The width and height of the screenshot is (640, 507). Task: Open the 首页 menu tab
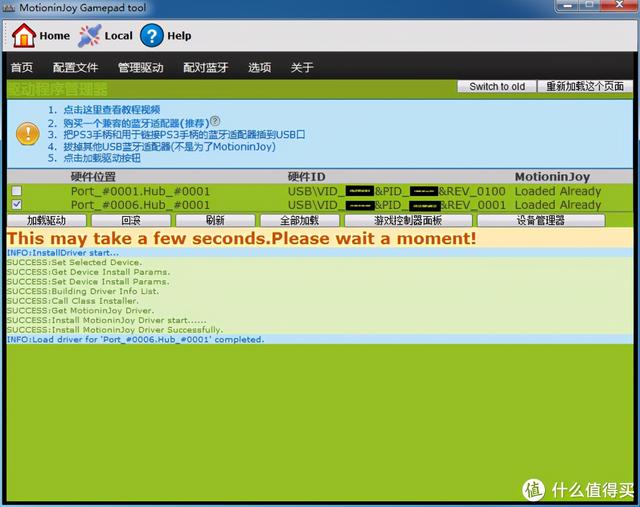[22, 67]
